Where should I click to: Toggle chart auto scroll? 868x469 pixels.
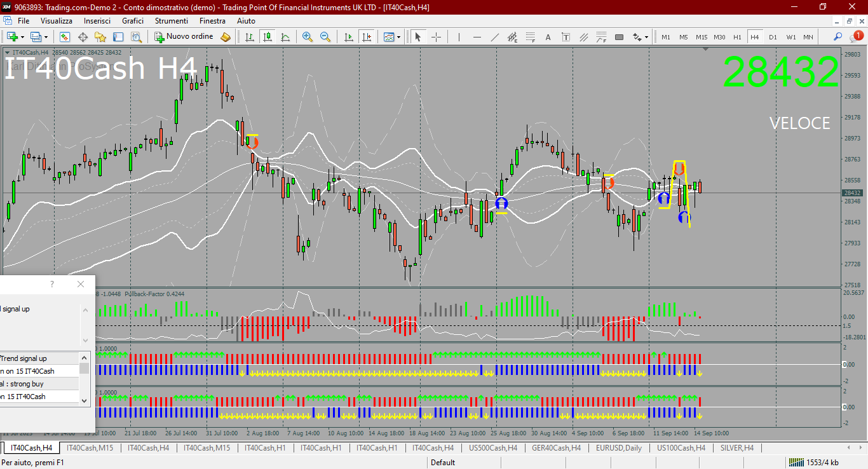click(x=348, y=37)
